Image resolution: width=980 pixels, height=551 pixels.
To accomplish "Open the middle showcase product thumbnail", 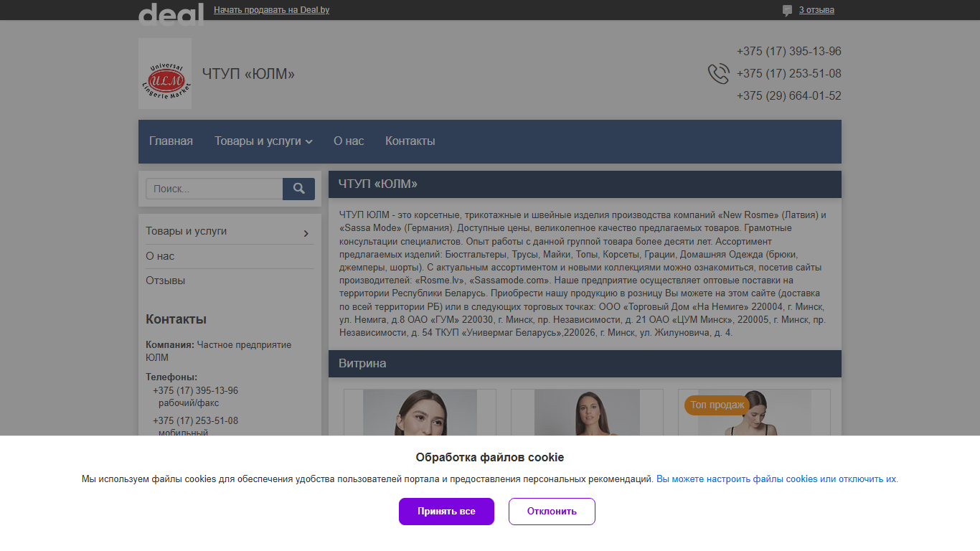I will pyautogui.click(x=587, y=413).
